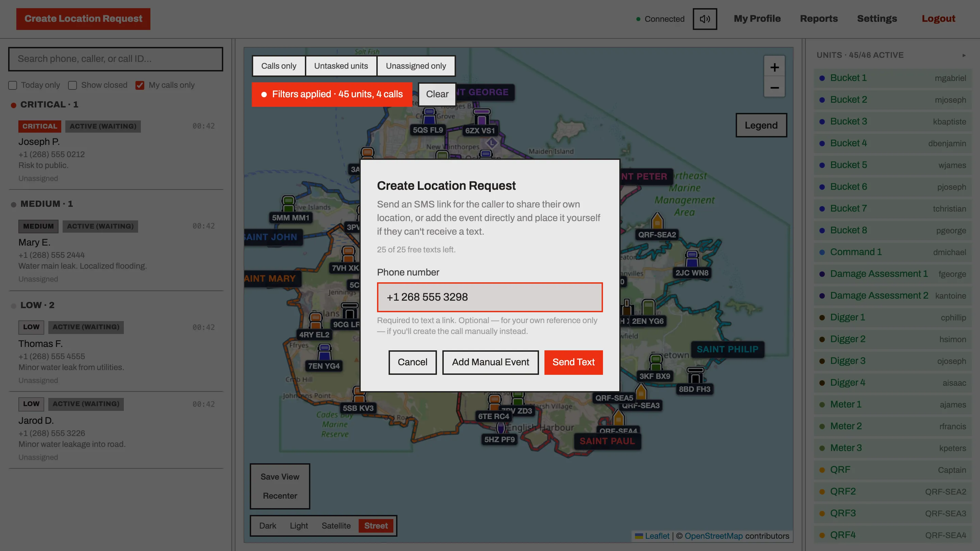Viewport: 980px width, 551px height.
Task: Click the Create Location Request header button
Action: pyautogui.click(x=83, y=19)
